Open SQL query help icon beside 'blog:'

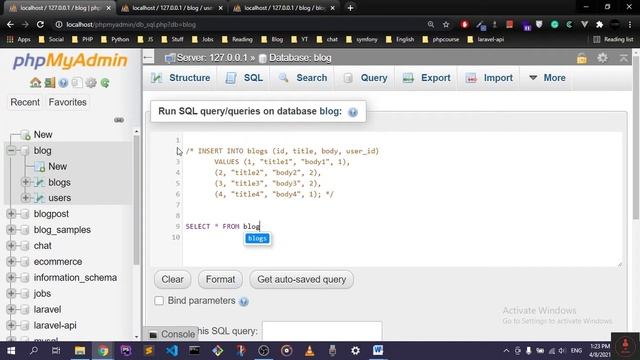click(x=353, y=112)
